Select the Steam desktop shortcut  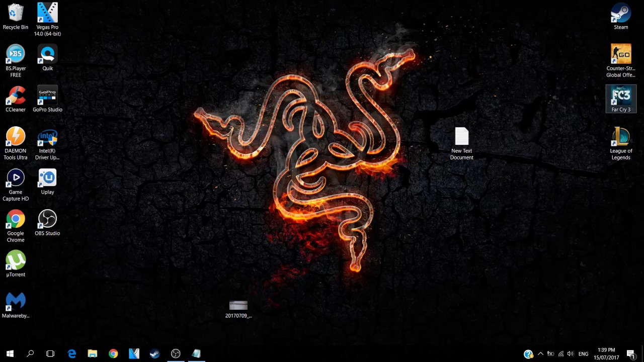point(621,17)
